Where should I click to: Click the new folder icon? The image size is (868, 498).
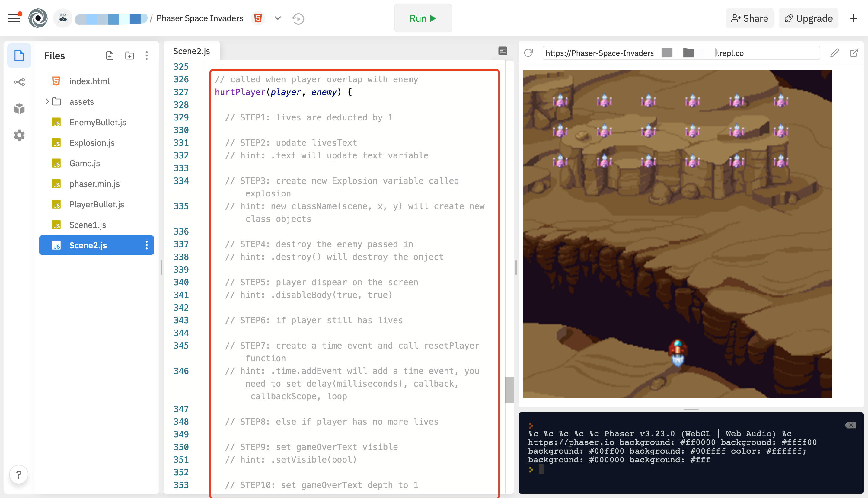pyautogui.click(x=129, y=56)
